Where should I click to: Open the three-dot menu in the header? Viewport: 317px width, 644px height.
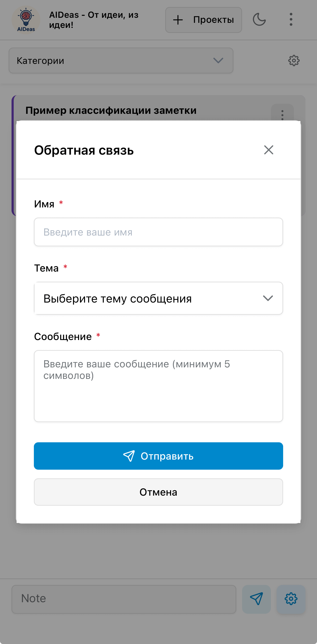[x=291, y=20]
